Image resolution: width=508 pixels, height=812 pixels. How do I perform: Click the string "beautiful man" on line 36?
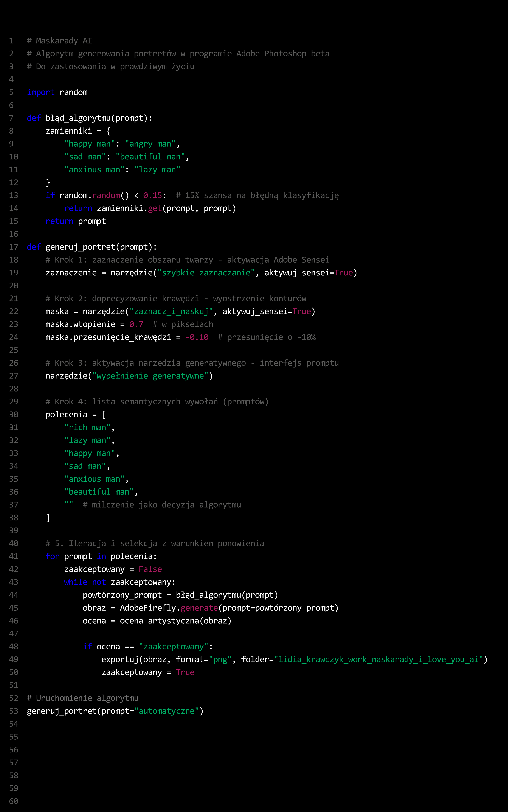tap(99, 492)
